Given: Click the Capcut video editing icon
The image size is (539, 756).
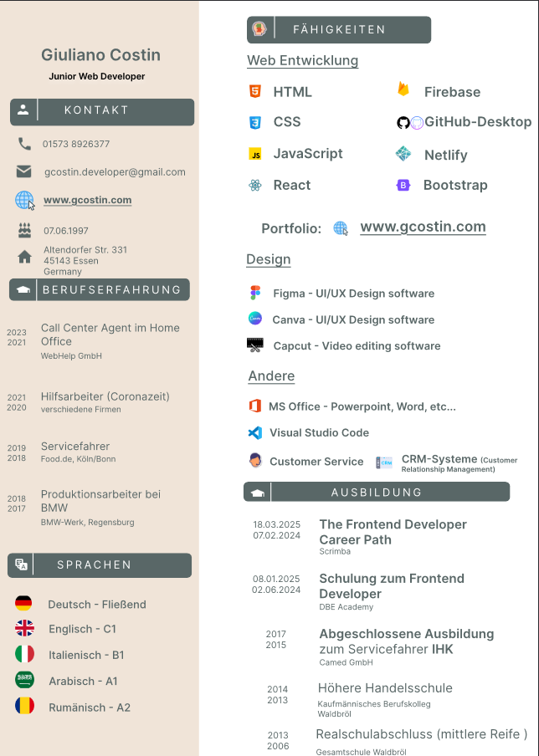Looking at the screenshot, I should coord(255,345).
